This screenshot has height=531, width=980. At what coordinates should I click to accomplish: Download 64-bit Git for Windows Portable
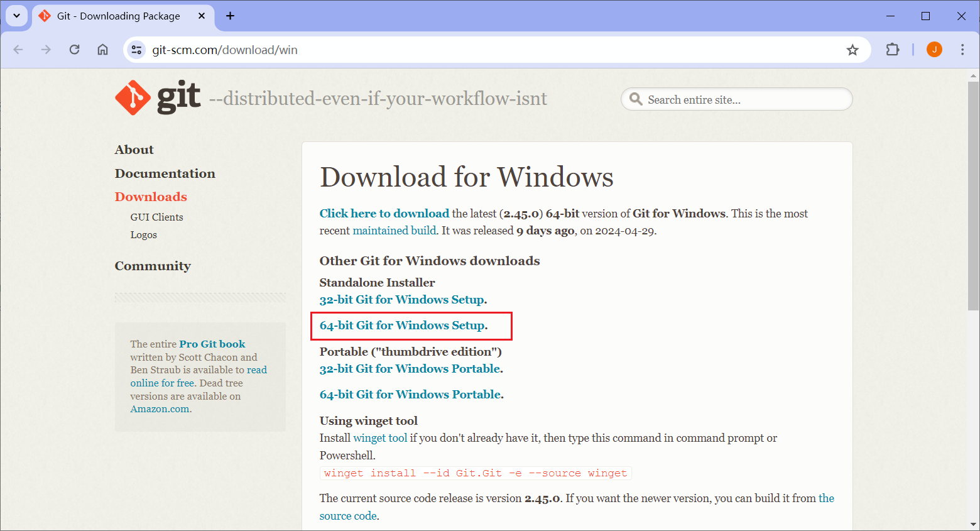pyautogui.click(x=410, y=395)
